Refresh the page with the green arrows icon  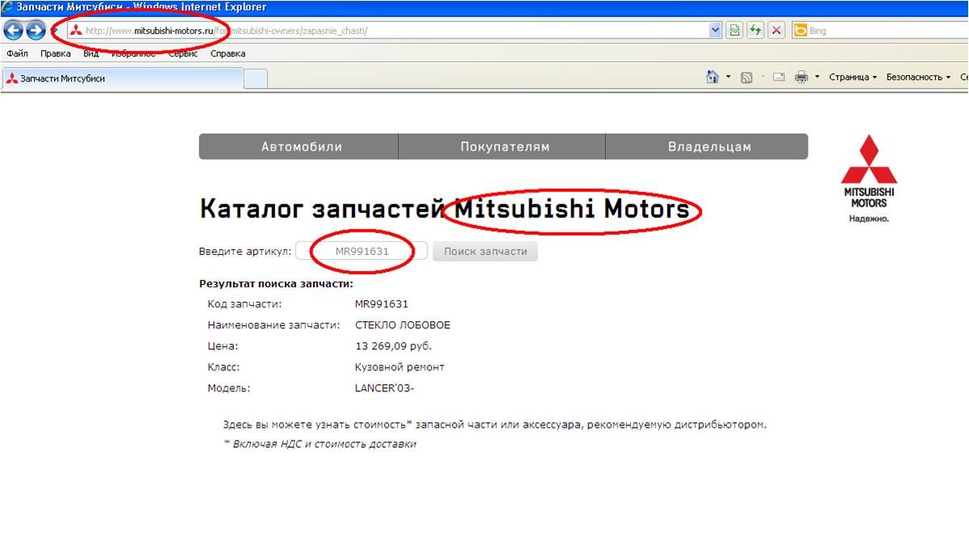(755, 31)
